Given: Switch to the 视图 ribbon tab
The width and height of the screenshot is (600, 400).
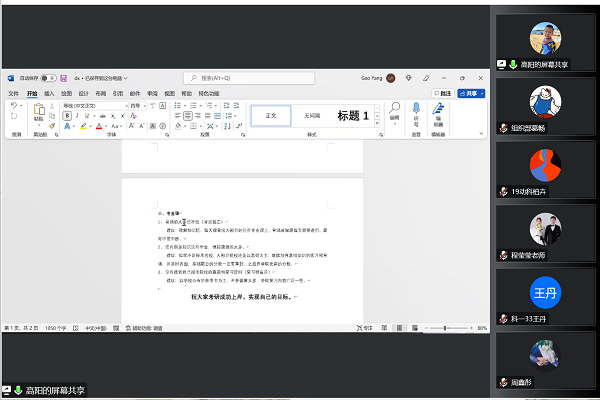Looking at the screenshot, I should click(170, 93).
